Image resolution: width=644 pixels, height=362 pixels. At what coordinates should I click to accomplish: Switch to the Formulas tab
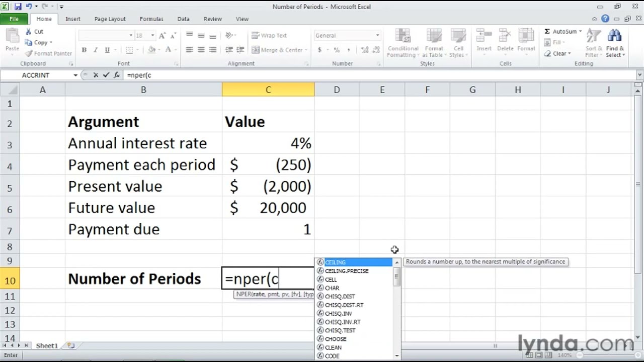151,19
